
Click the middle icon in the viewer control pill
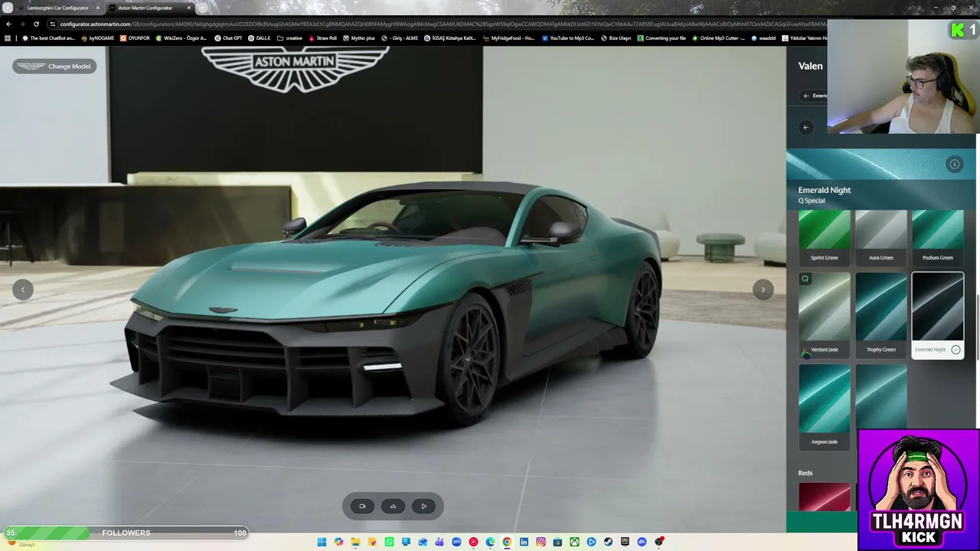tap(393, 506)
